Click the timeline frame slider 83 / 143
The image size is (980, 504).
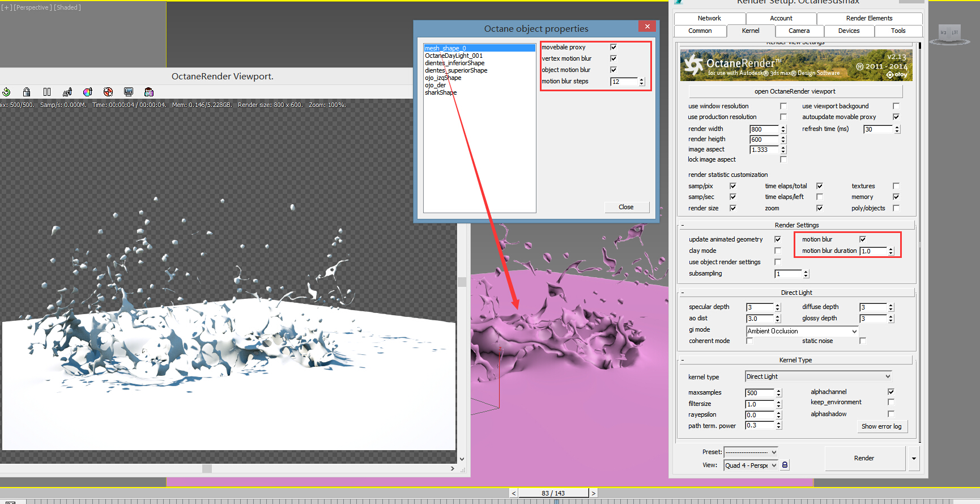[553, 493]
